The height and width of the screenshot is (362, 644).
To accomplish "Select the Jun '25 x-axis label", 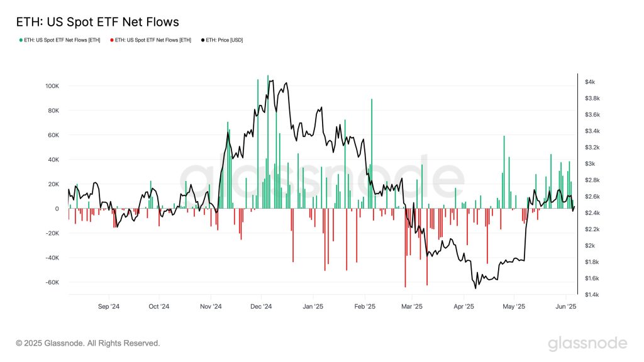I will (566, 307).
